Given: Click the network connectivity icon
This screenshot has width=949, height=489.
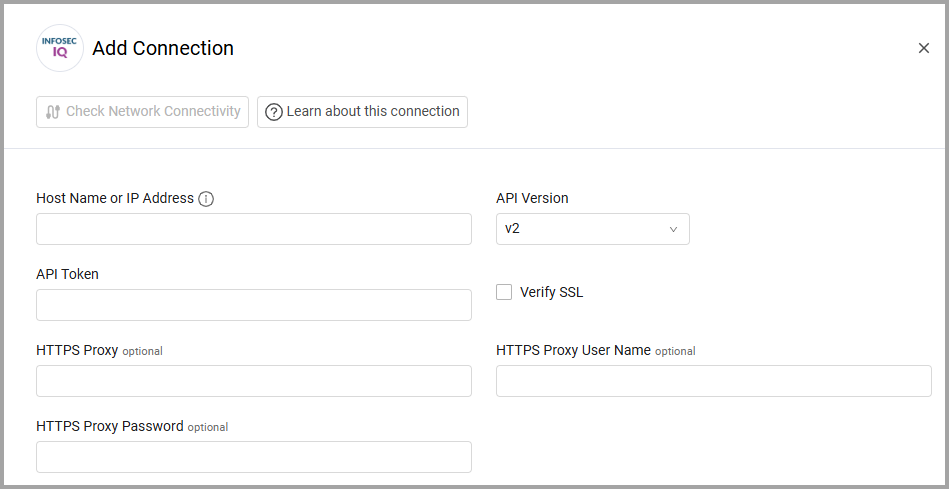Looking at the screenshot, I should coord(53,112).
